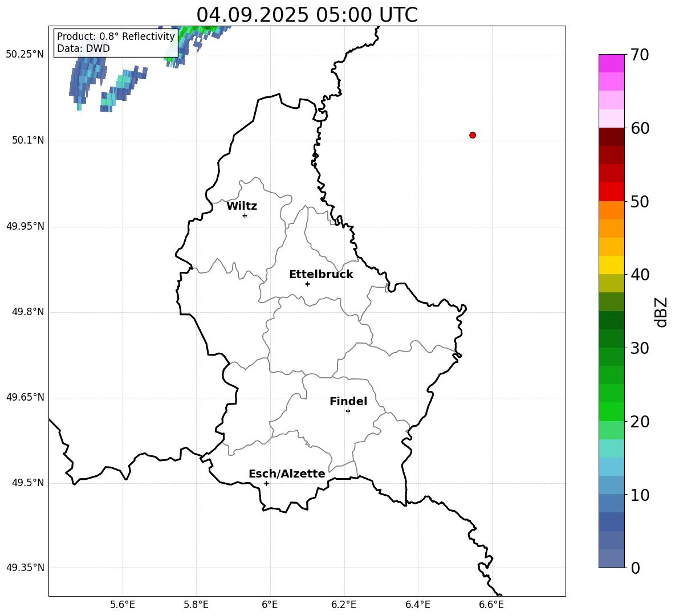Click the colorbar tick label 10
Image resolution: width=675 pixels, height=616 pixels.
640,495
